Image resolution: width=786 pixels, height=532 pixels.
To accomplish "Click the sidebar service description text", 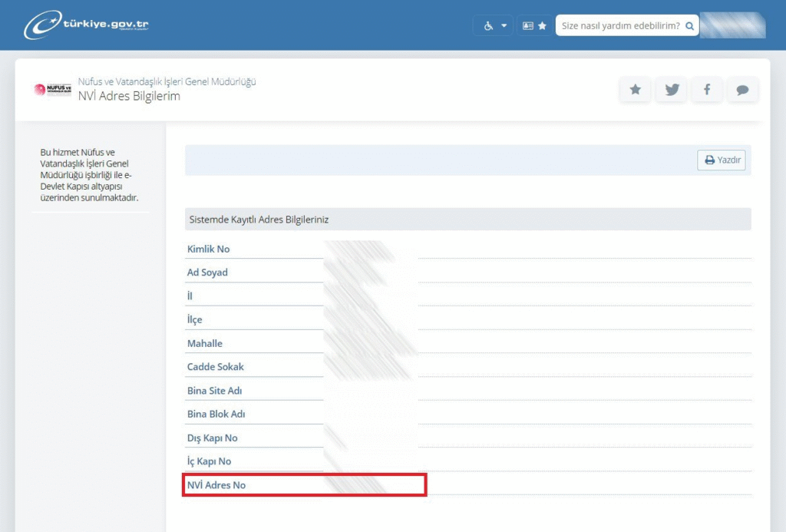I will [89, 174].
